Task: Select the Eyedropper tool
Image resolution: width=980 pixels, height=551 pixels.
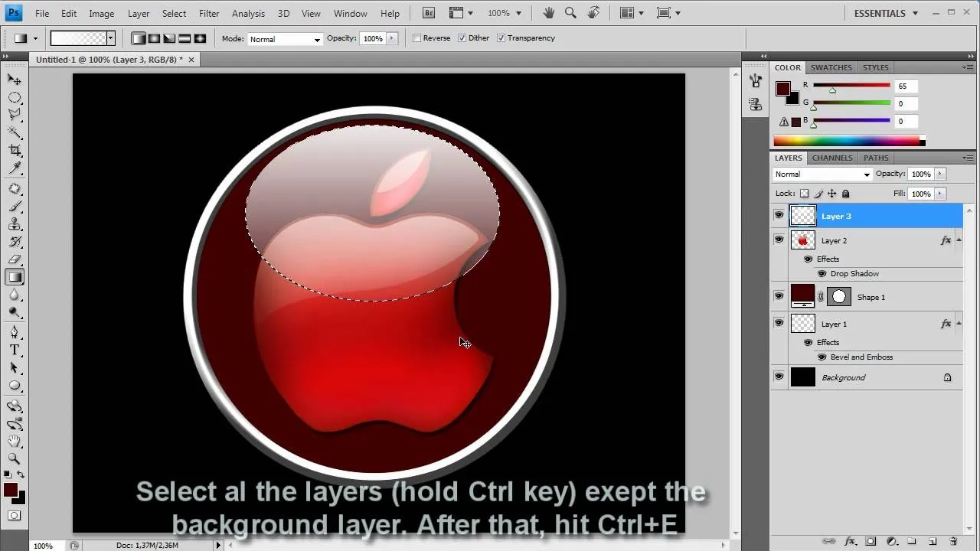Action: [x=15, y=168]
